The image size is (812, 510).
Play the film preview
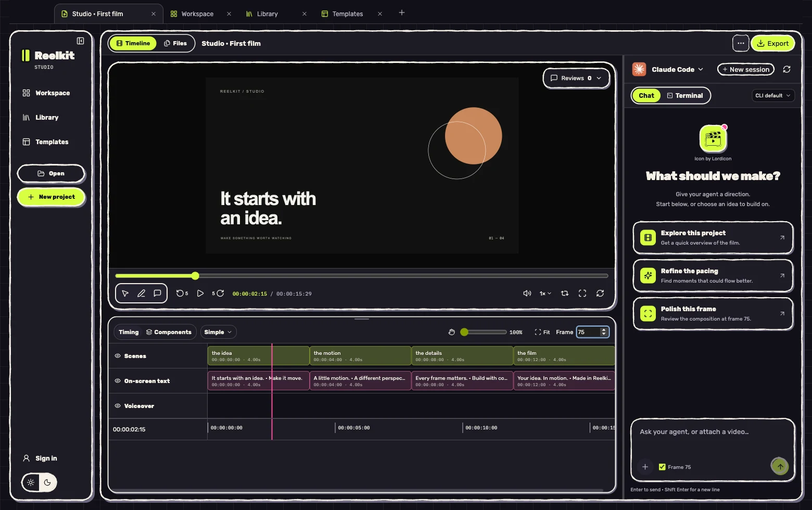(200, 294)
